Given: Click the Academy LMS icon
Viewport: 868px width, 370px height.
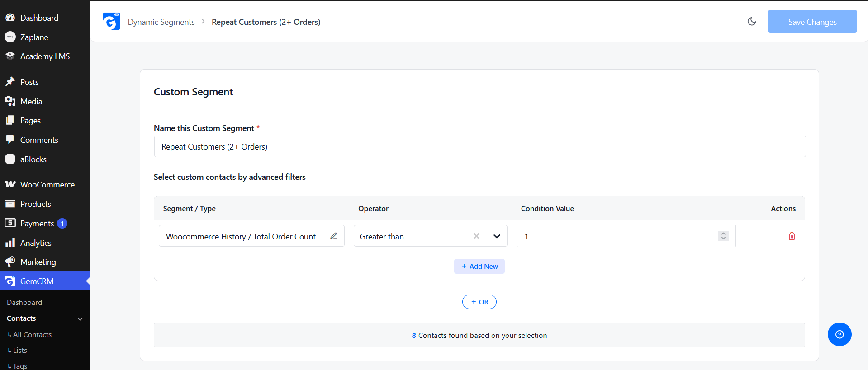Looking at the screenshot, I should [10, 56].
